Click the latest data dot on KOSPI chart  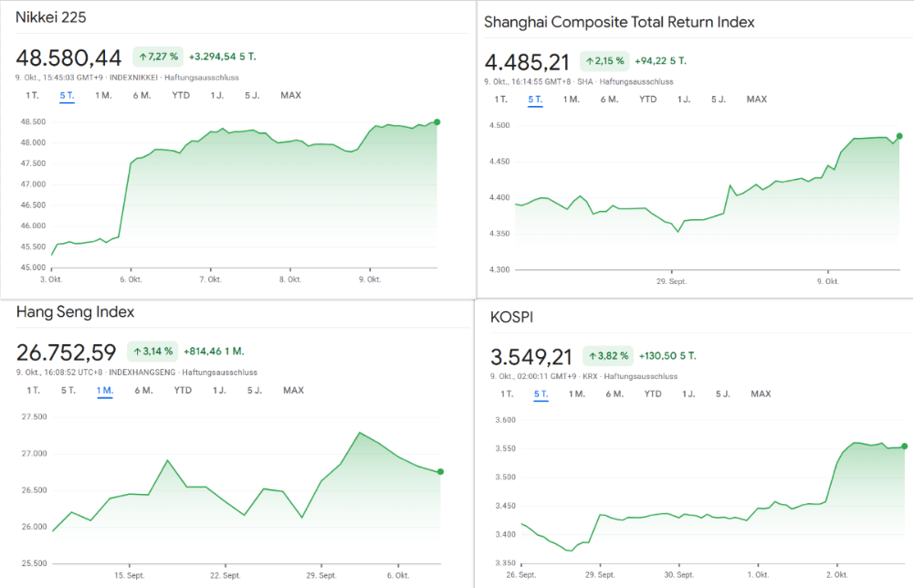tap(904, 446)
